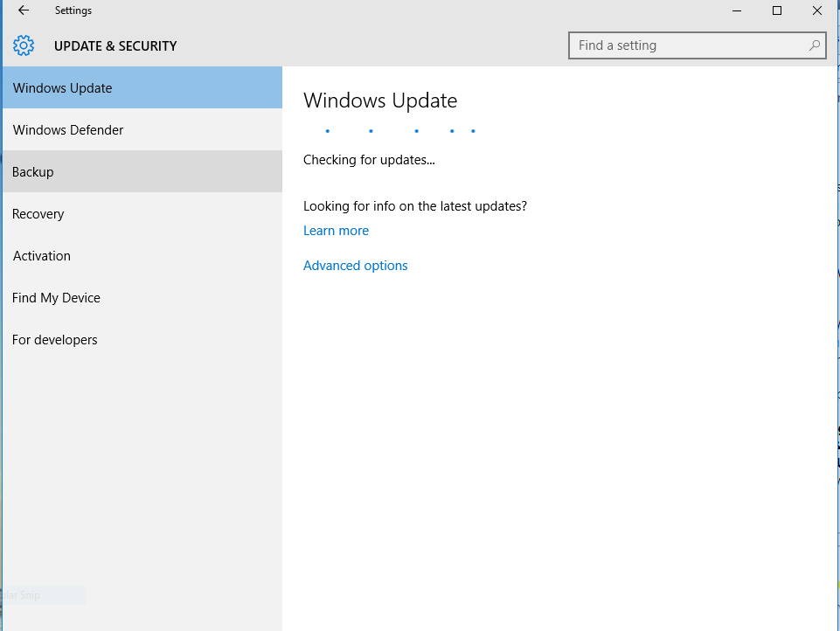Close the Settings window
Image resolution: width=840 pixels, height=631 pixels.
[817, 10]
